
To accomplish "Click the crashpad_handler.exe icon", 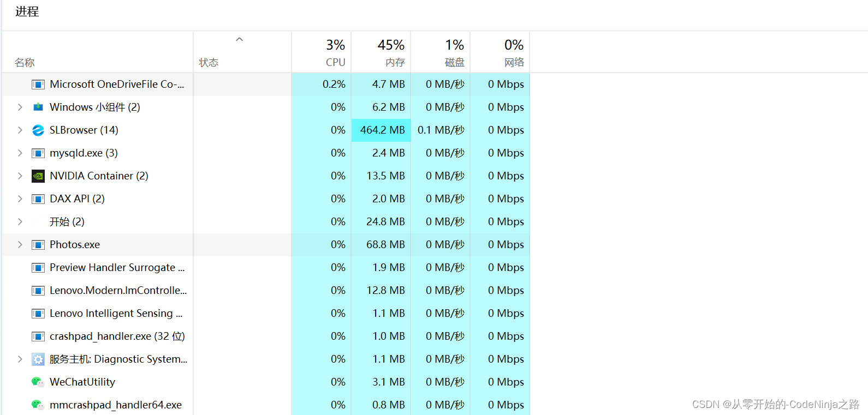I will [38, 336].
